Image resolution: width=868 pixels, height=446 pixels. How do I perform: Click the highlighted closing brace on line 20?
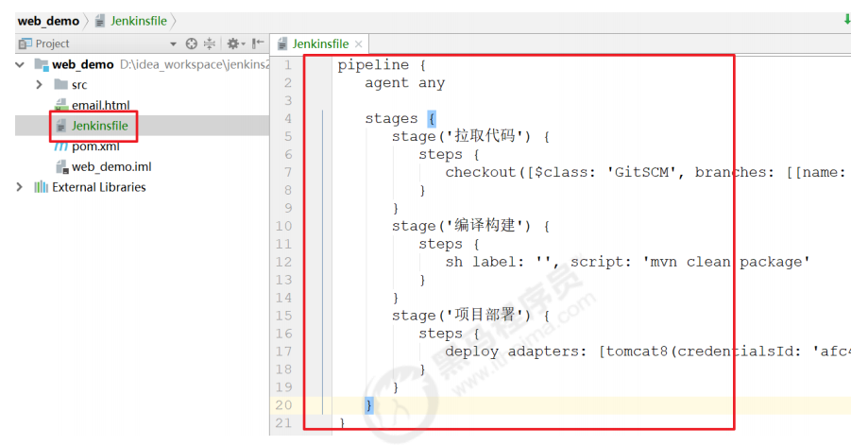coord(368,405)
